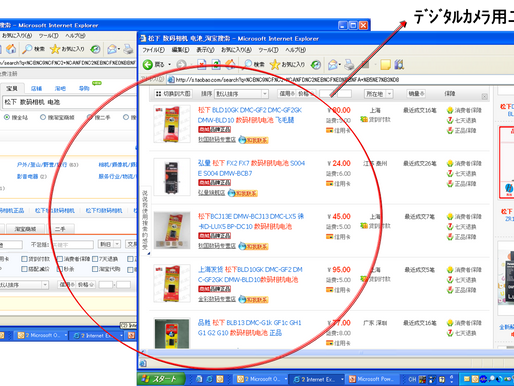Open the Mail dropdown arrow in front toolbar

(x=340, y=64)
